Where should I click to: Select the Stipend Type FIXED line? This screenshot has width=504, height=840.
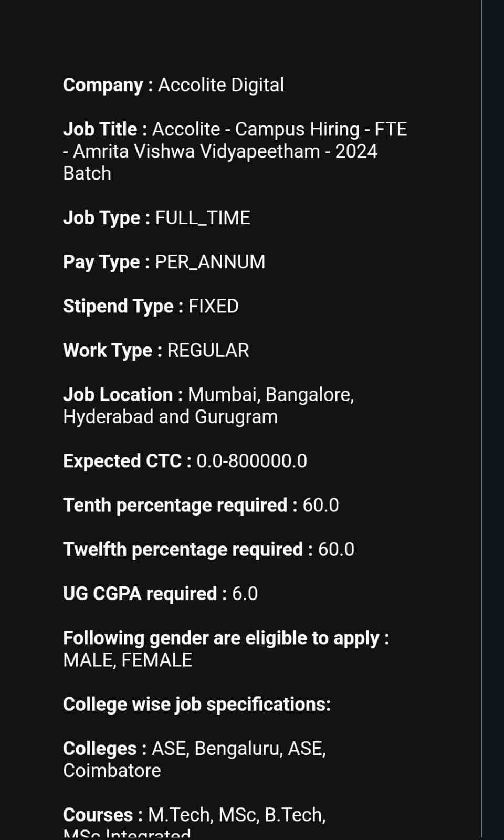[x=151, y=306]
